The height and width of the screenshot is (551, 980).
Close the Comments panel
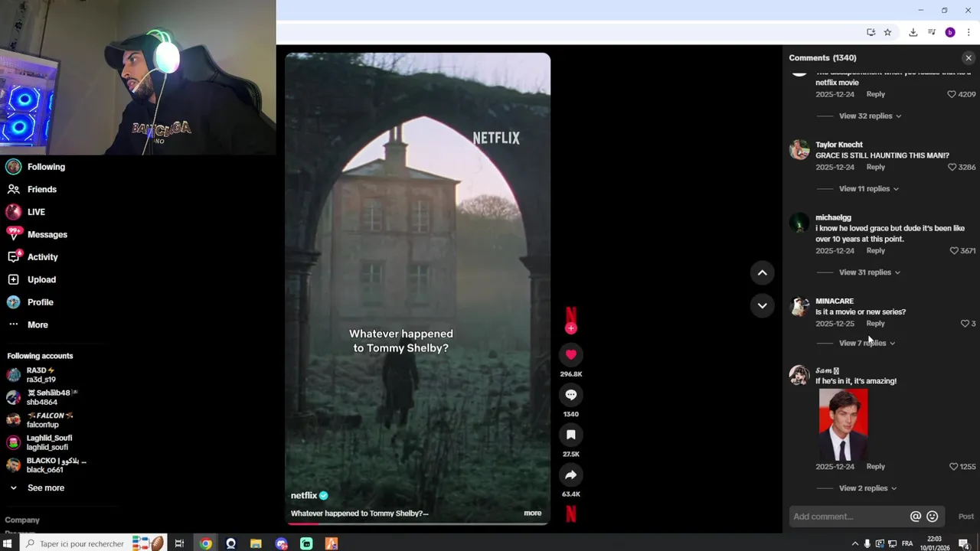point(968,58)
